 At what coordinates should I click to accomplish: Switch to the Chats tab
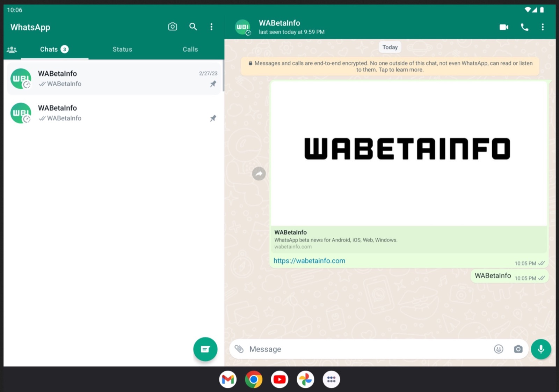pos(54,49)
